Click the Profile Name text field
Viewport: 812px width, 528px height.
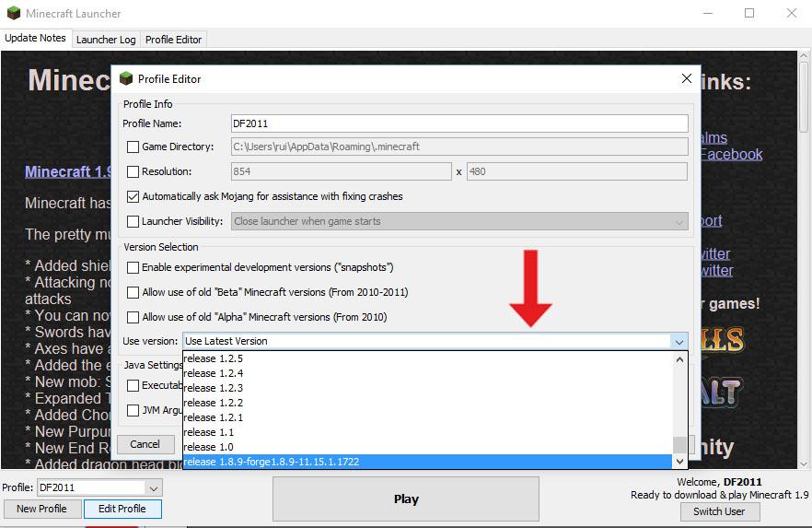(458, 123)
